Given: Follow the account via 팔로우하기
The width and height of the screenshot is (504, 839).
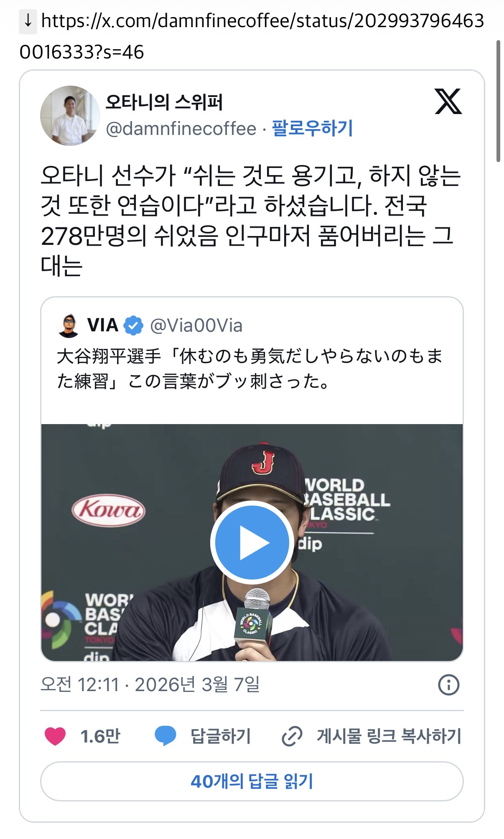Looking at the screenshot, I should (313, 128).
